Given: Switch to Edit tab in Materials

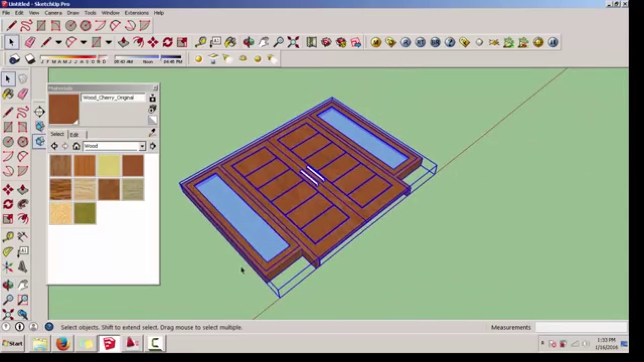Looking at the screenshot, I should pos(74,134).
